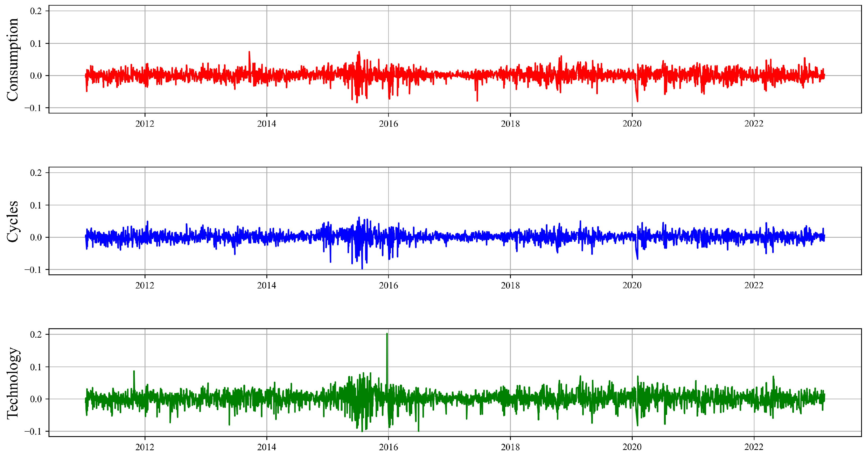This screenshot has height=459, width=868.
Task: Click the −0.1 y-tick of the Technology chart
Action: tap(33, 431)
